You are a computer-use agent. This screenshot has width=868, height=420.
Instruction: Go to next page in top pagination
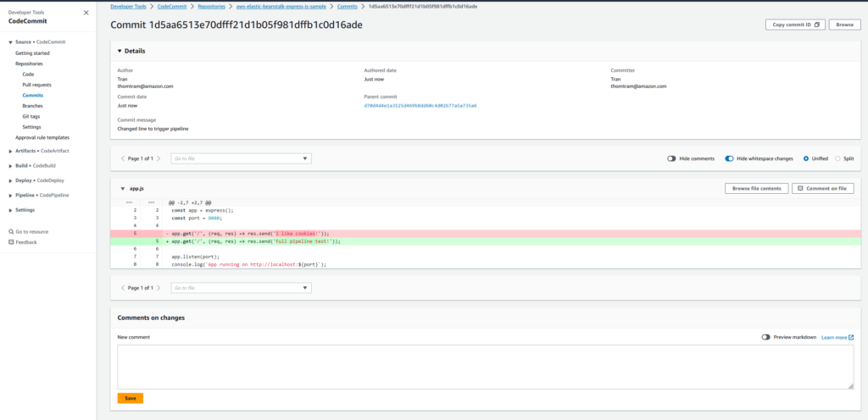coord(159,158)
